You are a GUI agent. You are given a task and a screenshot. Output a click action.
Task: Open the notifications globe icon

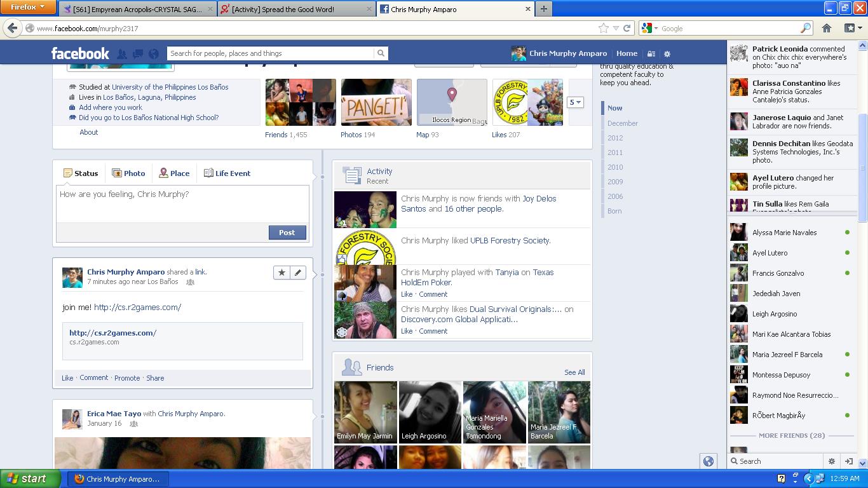point(153,54)
